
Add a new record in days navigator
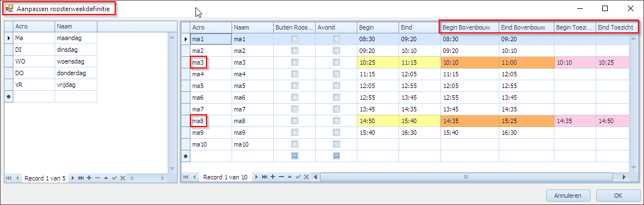(89, 178)
